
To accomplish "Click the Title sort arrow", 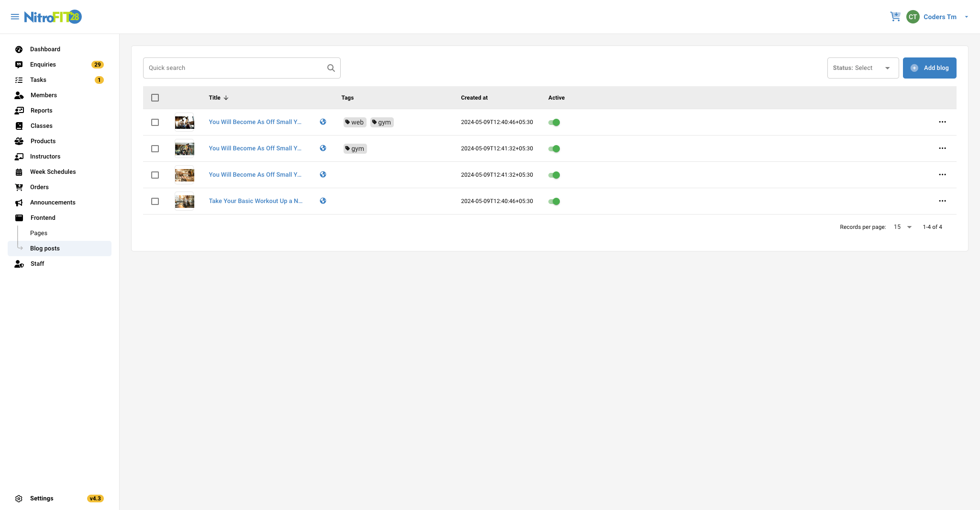I will point(226,98).
